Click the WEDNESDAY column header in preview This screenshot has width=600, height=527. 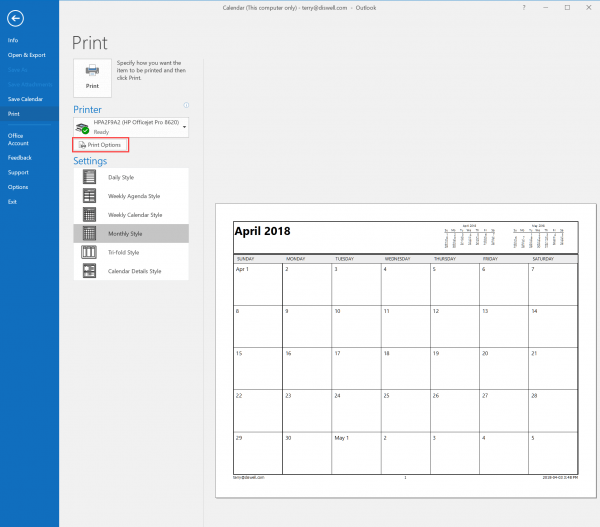[x=398, y=259]
